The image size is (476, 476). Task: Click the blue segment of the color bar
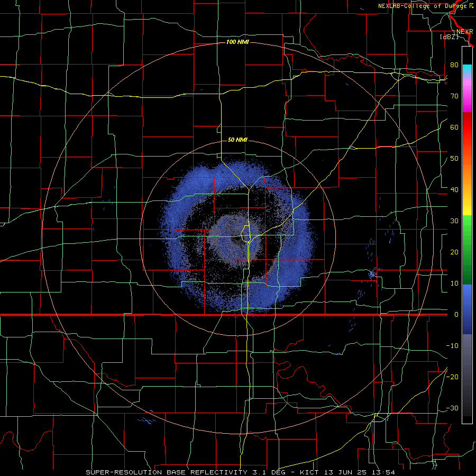pos(467,309)
